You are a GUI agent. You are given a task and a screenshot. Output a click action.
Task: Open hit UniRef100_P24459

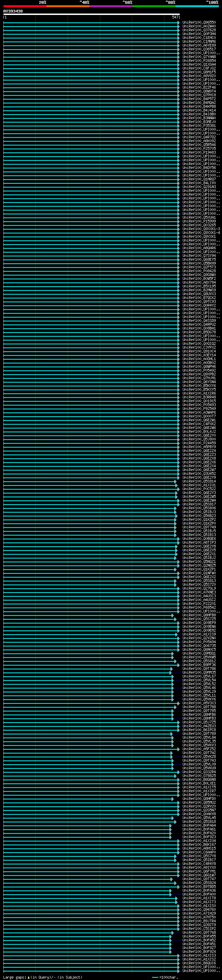pyautogui.click(x=199, y=443)
